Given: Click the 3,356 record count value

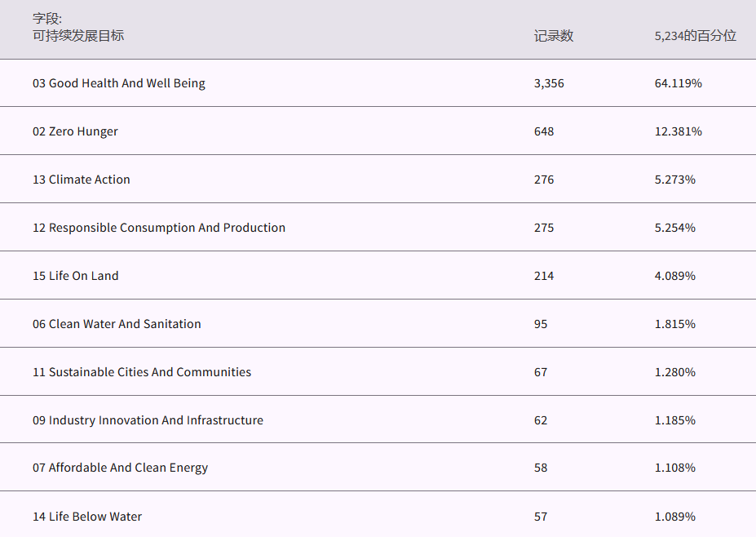Looking at the screenshot, I should 549,83.
